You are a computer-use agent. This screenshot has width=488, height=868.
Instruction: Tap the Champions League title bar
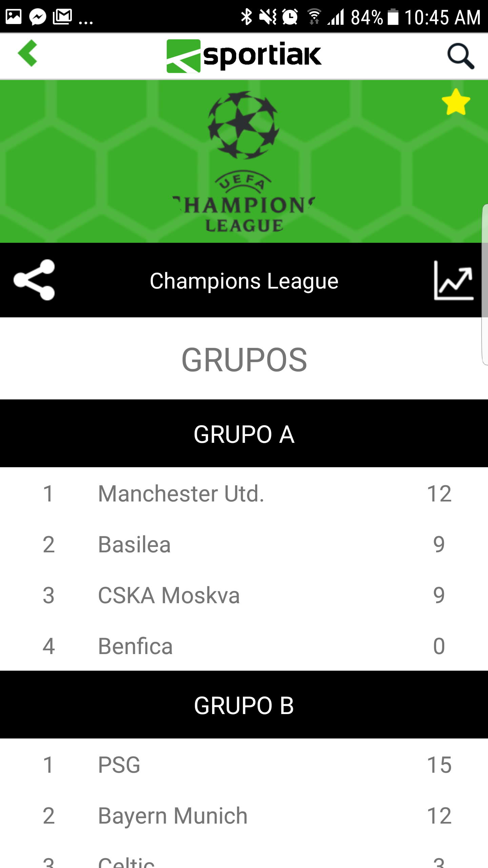[244, 281]
